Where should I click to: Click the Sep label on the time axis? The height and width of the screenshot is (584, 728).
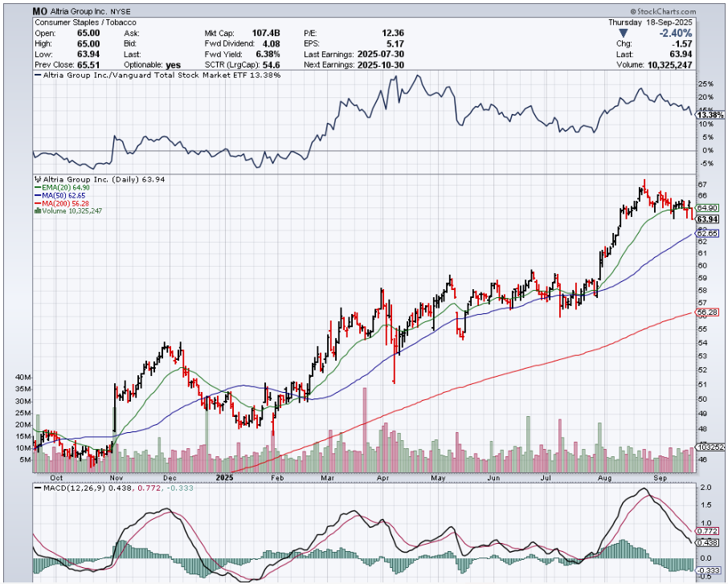[x=661, y=478]
